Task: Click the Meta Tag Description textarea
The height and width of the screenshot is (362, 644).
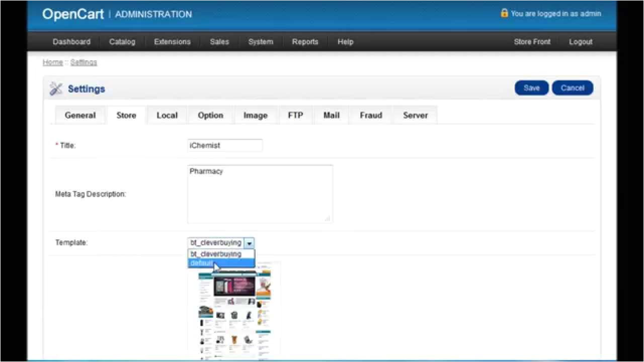Action: click(260, 194)
